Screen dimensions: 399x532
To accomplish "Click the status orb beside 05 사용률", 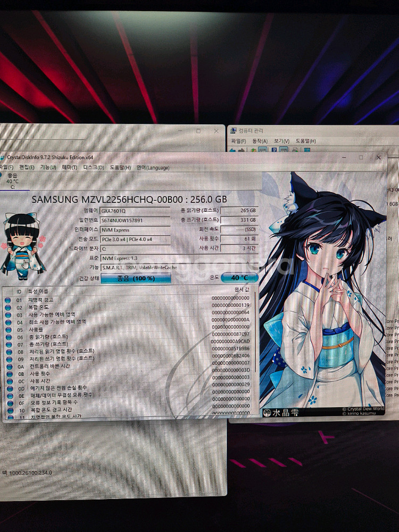I will point(8,329).
